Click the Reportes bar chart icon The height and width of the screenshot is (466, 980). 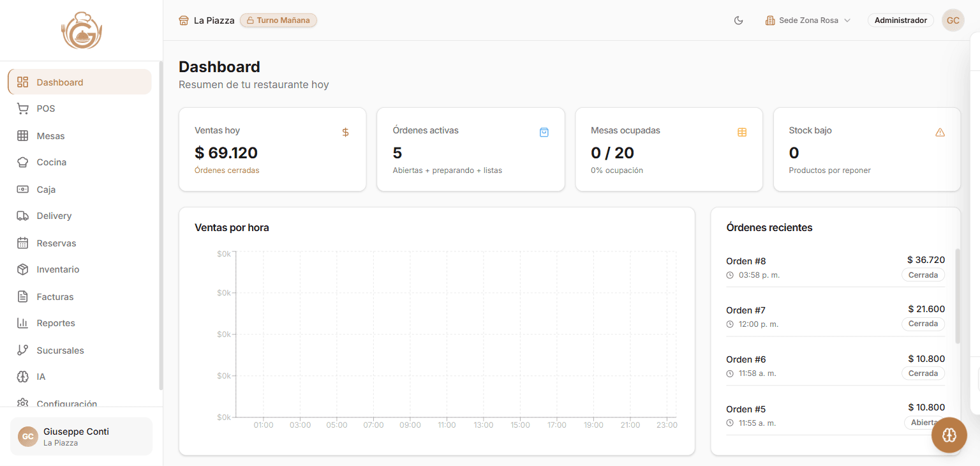[23, 323]
